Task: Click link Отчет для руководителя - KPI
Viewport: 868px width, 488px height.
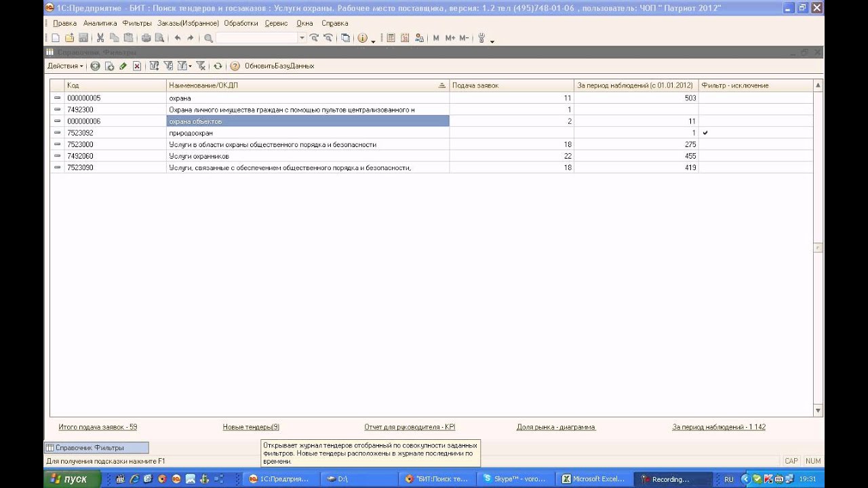Action: (410, 427)
